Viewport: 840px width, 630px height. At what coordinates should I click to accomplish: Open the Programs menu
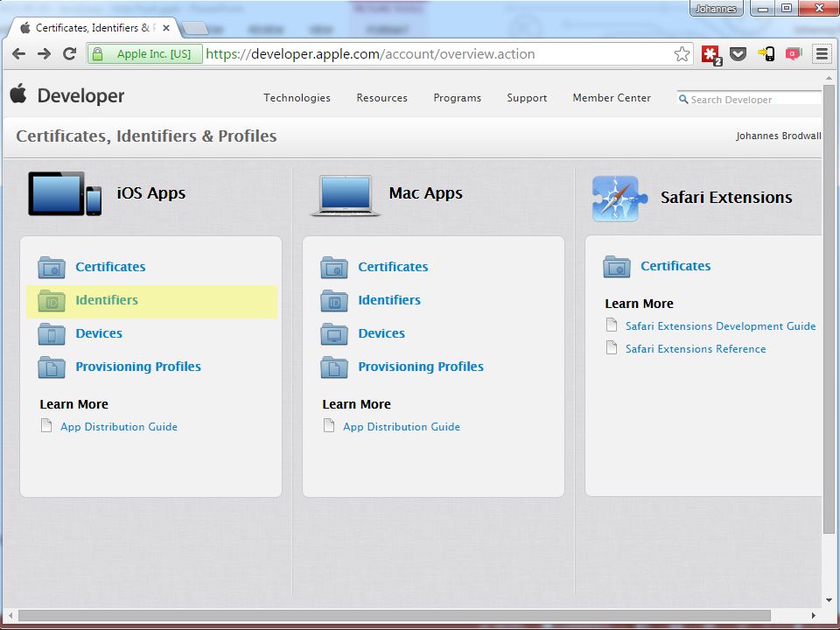(458, 97)
